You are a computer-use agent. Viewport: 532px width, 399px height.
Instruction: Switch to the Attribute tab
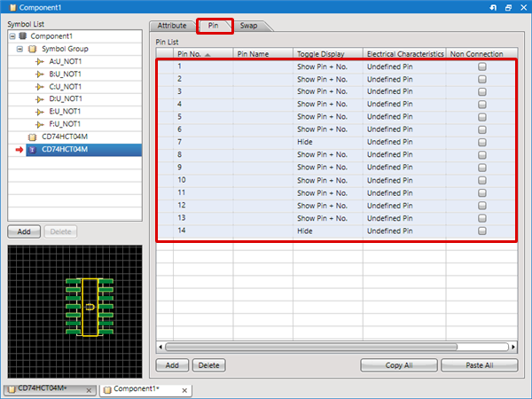point(172,26)
